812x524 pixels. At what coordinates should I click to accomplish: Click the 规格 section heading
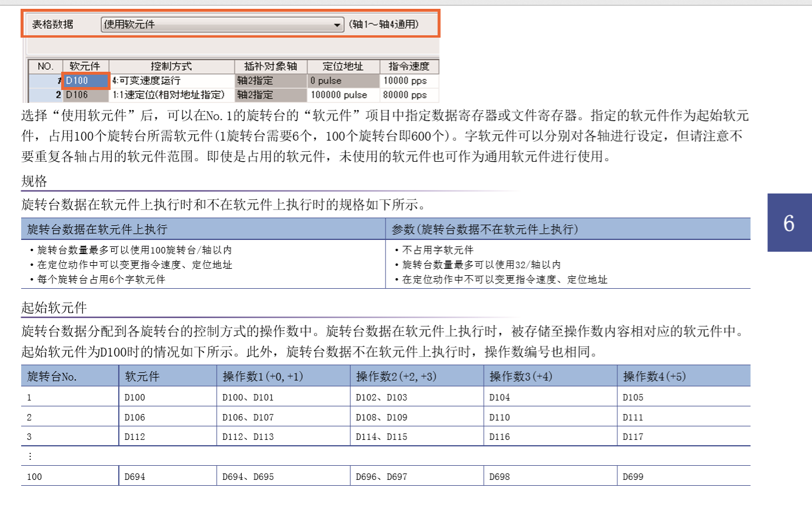34,181
